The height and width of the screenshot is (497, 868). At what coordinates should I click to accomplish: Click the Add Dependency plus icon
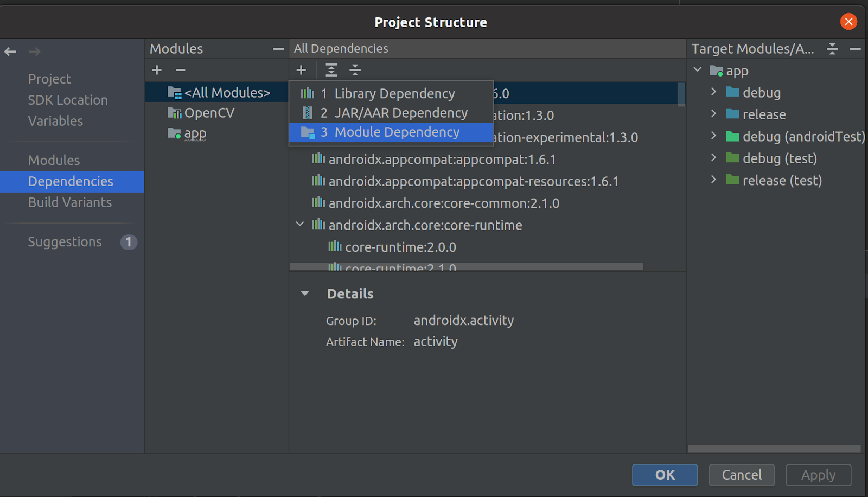(x=302, y=70)
